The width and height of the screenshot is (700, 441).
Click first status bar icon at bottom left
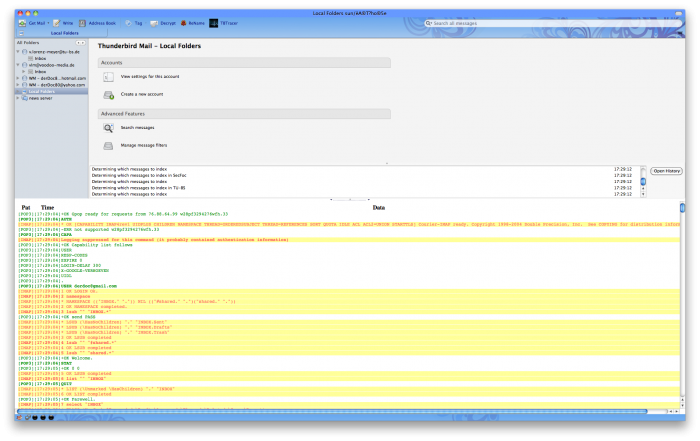click(19, 417)
